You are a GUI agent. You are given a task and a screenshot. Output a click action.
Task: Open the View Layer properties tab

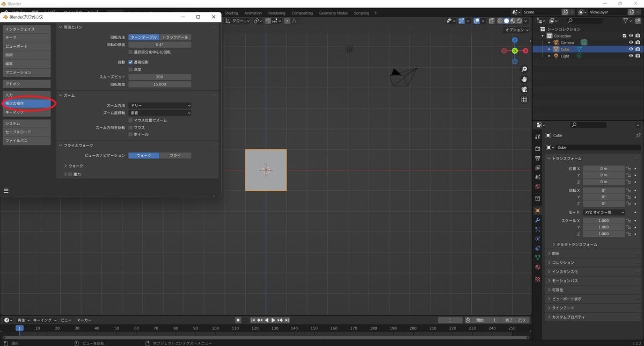[538, 168]
